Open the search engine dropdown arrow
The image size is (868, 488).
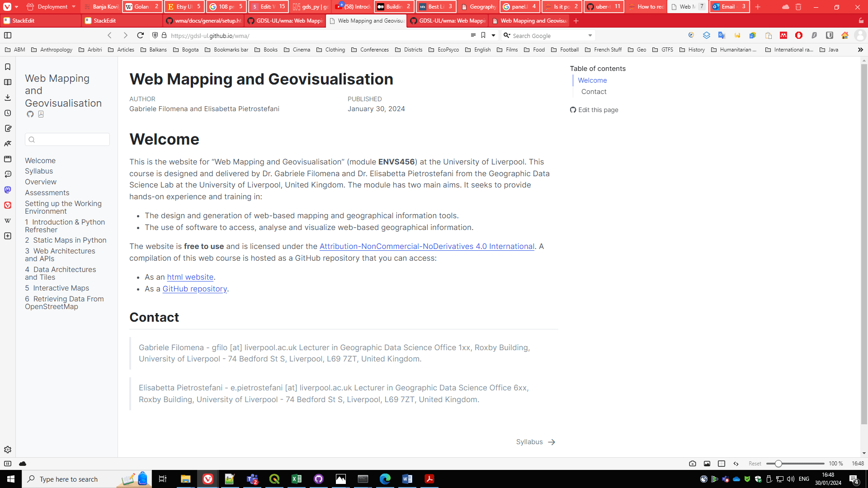[x=590, y=36]
